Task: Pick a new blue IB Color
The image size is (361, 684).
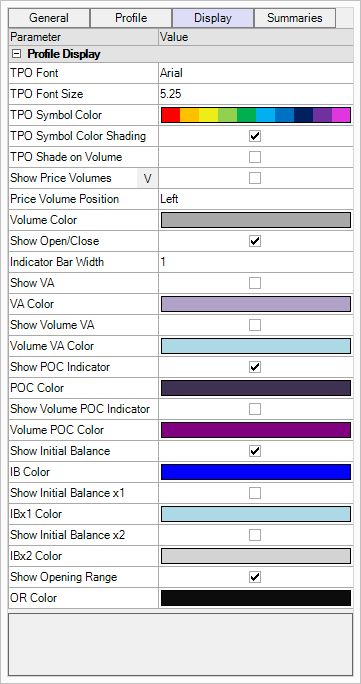Action: coord(256,472)
